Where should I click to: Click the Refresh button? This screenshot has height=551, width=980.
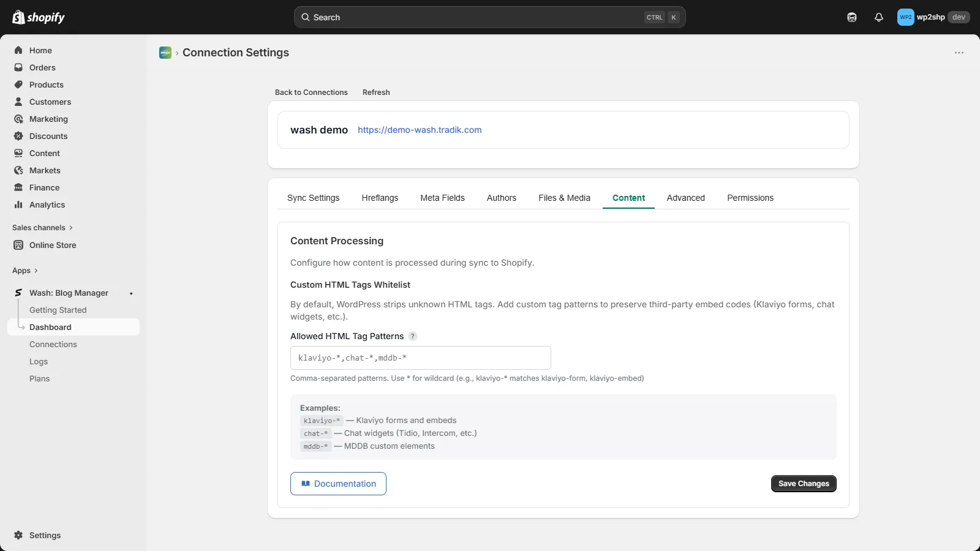coord(376,92)
